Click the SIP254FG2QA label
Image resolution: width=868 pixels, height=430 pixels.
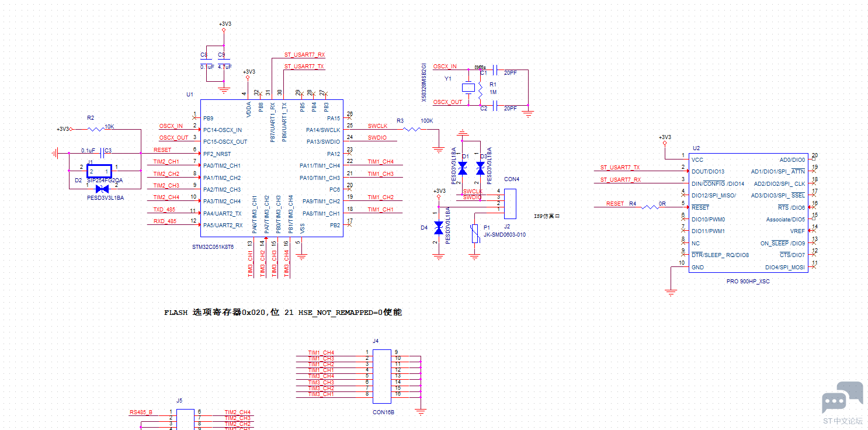coord(105,181)
